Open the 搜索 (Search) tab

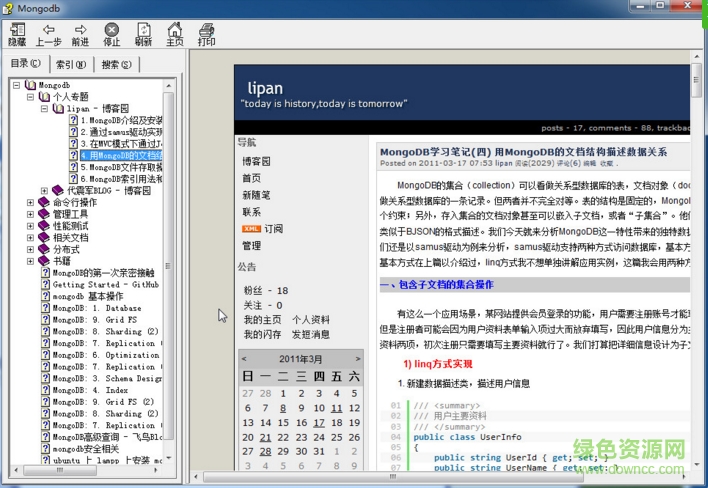tap(115, 65)
